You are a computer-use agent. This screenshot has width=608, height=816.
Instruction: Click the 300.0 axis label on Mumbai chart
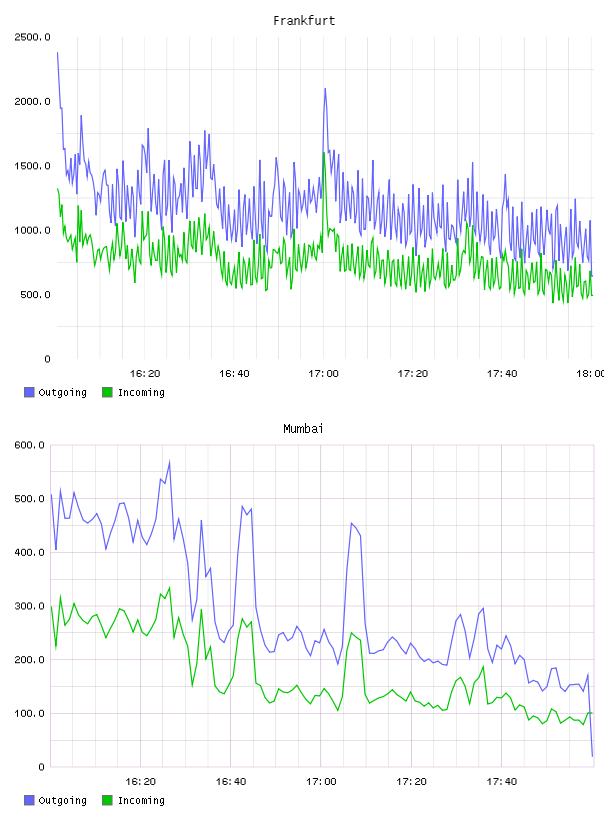point(29,606)
